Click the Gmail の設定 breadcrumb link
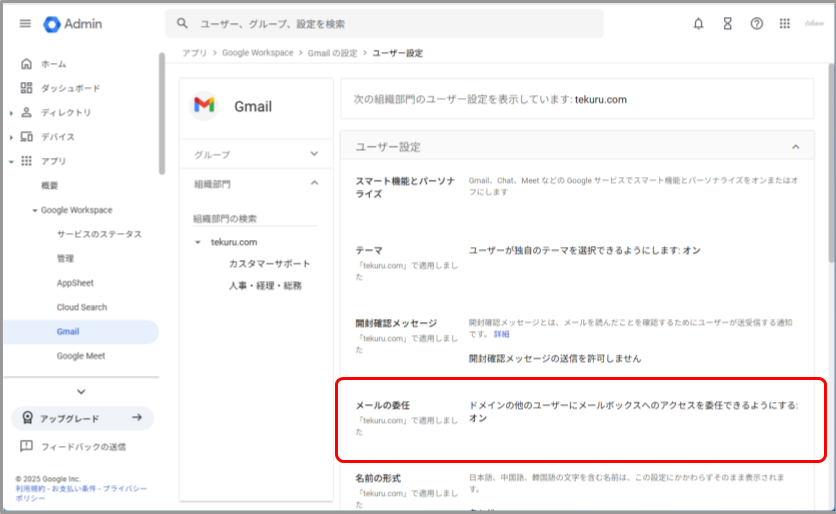The width and height of the screenshot is (836, 514). pyautogui.click(x=333, y=53)
